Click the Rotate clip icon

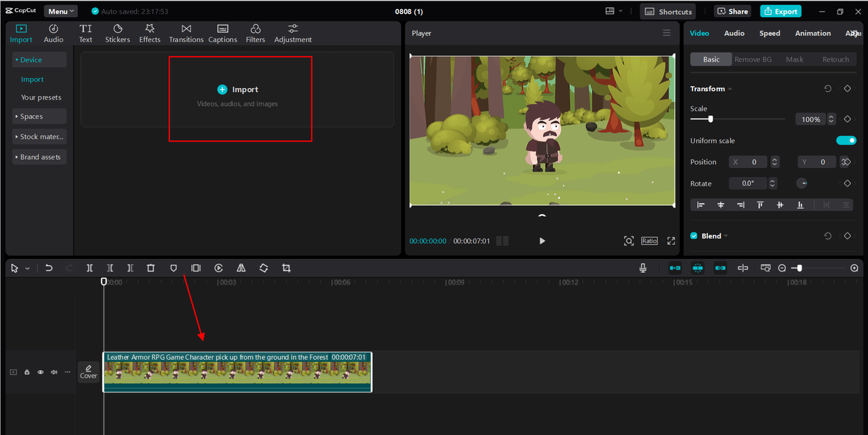264,268
